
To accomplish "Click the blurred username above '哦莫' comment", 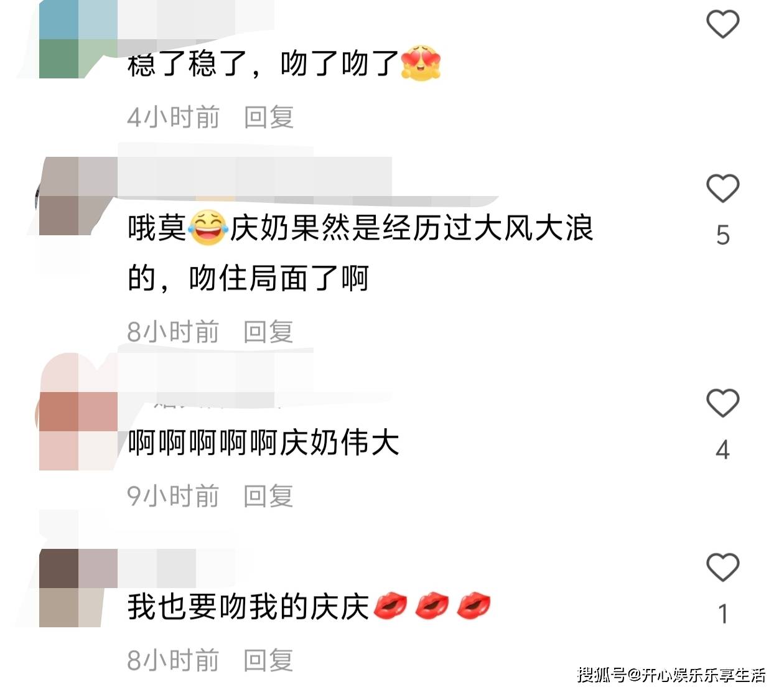I will (x=255, y=177).
